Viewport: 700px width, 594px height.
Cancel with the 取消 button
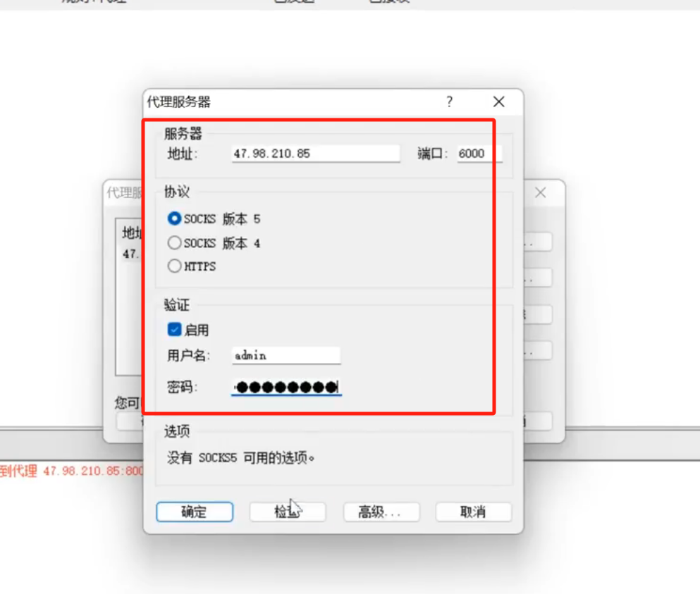pos(473,512)
